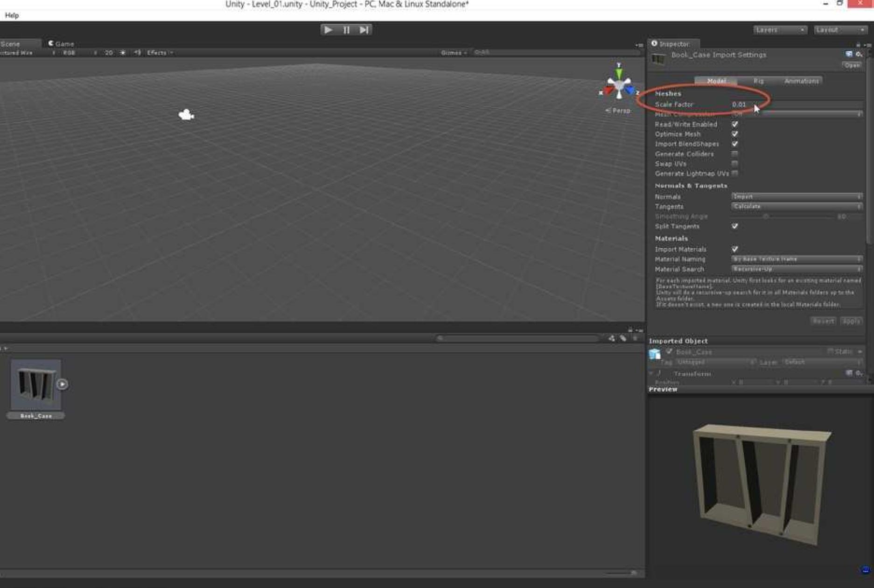Click the Play button to test the scene

[328, 29]
